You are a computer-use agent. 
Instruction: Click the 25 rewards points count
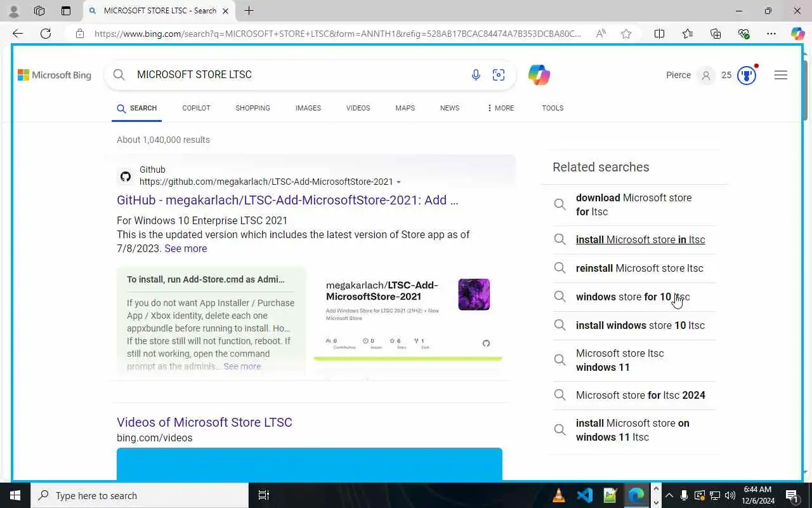[726, 75]
